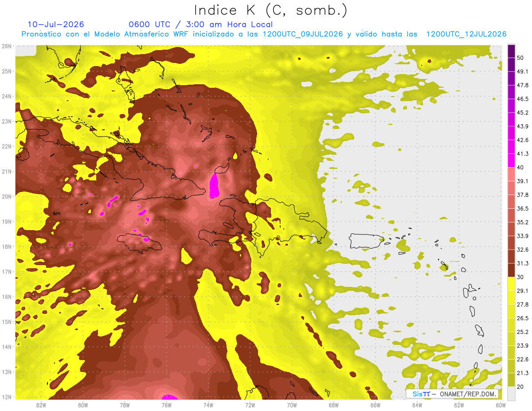This screenshot has width=532, height=411.
Task: Click the colorbar value 30
Action: tap(521, 277)
